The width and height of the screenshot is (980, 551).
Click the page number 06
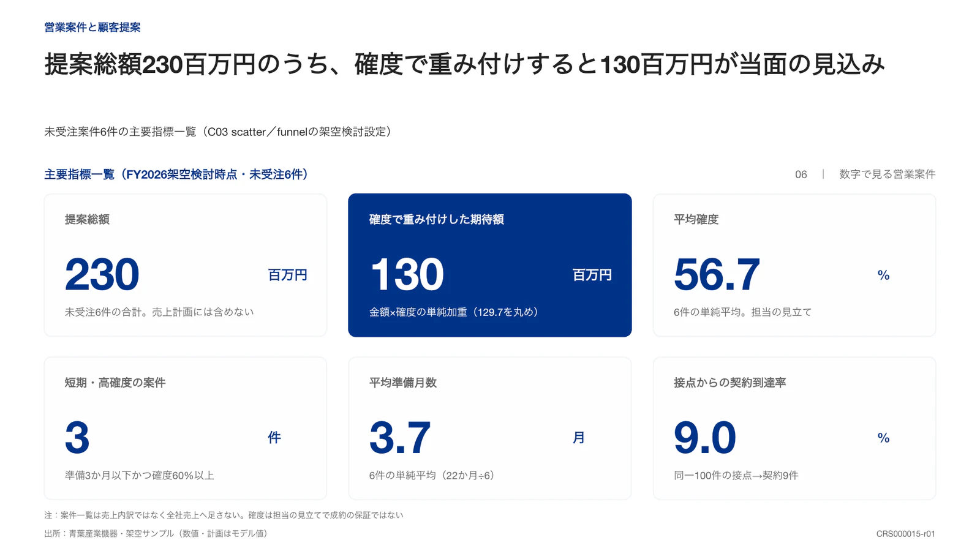point(801,174)
